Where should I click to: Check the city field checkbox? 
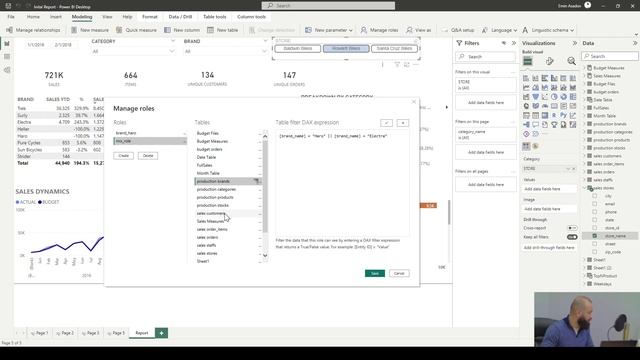tap(594, 196)
